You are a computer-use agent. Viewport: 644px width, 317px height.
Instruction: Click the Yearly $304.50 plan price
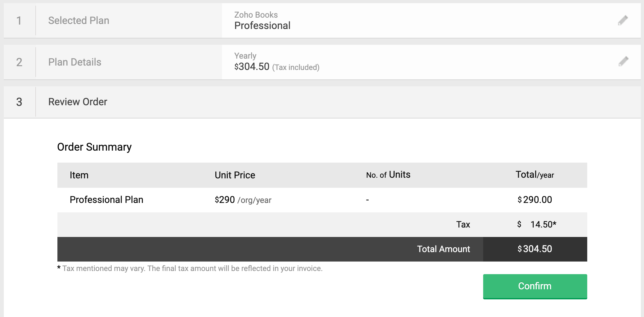(252, 66)
